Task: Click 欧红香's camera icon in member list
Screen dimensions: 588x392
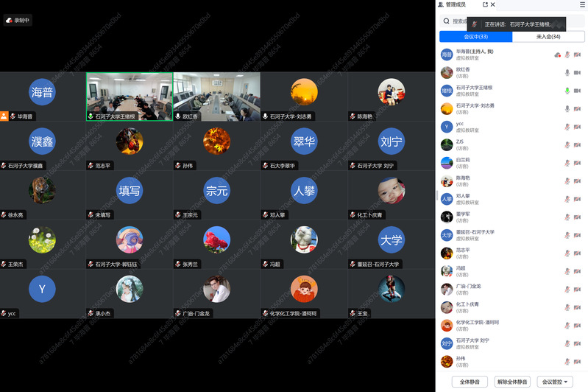Action: pos(578,72)
